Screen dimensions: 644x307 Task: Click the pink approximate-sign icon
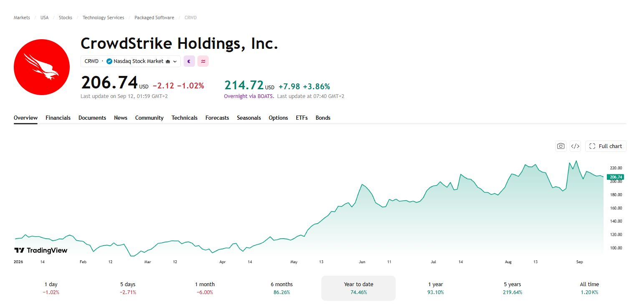[203, 61]
